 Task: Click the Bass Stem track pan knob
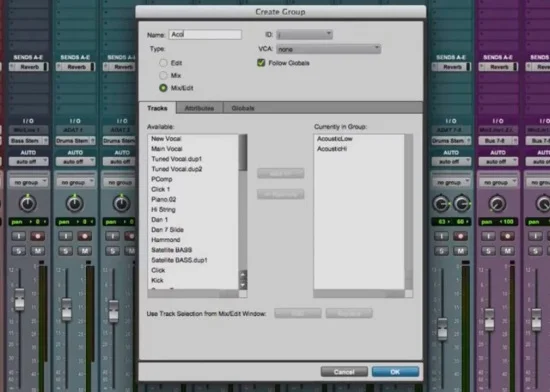click(x=27, y=203)
